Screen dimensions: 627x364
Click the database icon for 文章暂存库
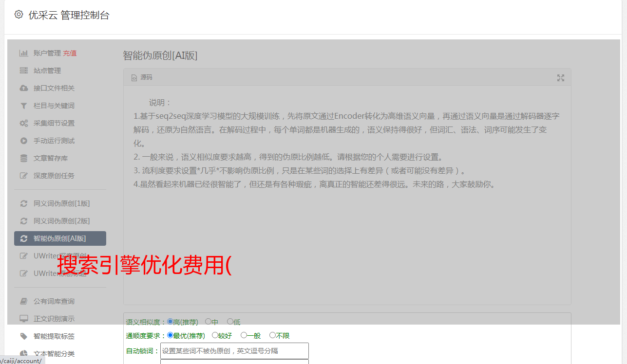point(23,158)
